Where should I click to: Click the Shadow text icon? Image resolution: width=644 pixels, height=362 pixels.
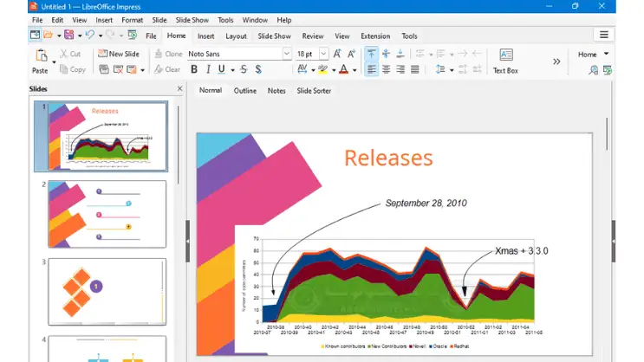pyautogui.click(x=258, y=69)
